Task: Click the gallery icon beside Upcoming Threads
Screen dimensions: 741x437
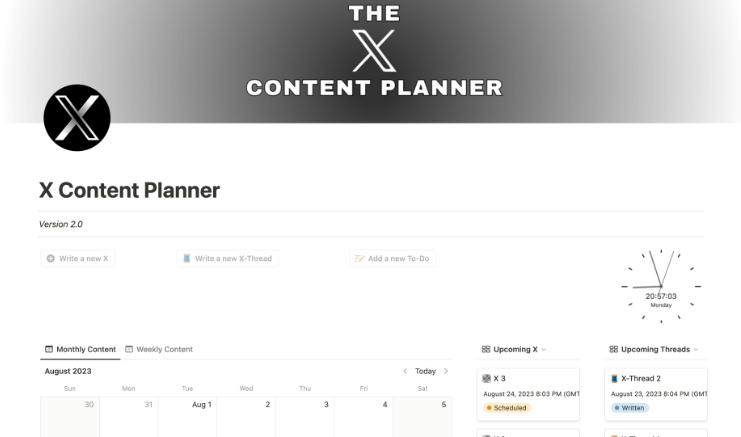Action: click(613, 349)
